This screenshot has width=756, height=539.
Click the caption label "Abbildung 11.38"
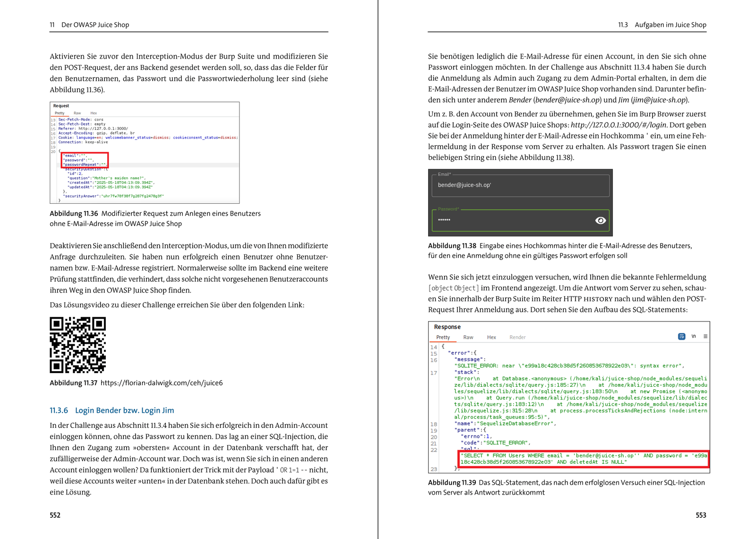click(452, 246)
